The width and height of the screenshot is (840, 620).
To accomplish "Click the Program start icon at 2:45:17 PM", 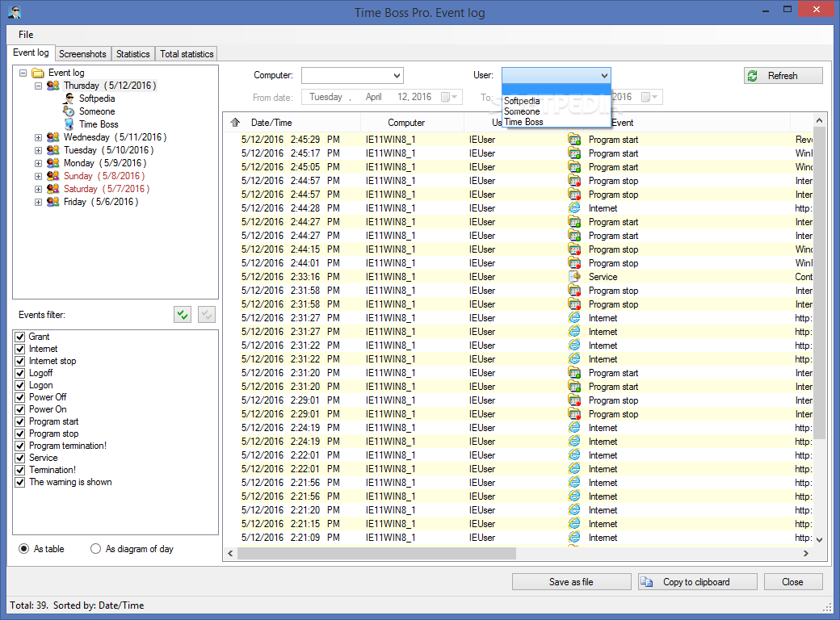I will [x=574, y=153].
